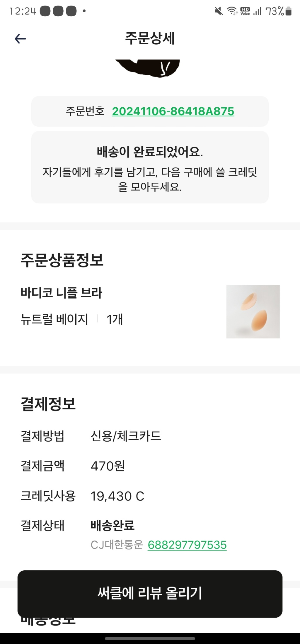The height and width of the screenshot is (644, 300).
Task: Tap the 바디코 니플 브라 product name
Action: 62,293
